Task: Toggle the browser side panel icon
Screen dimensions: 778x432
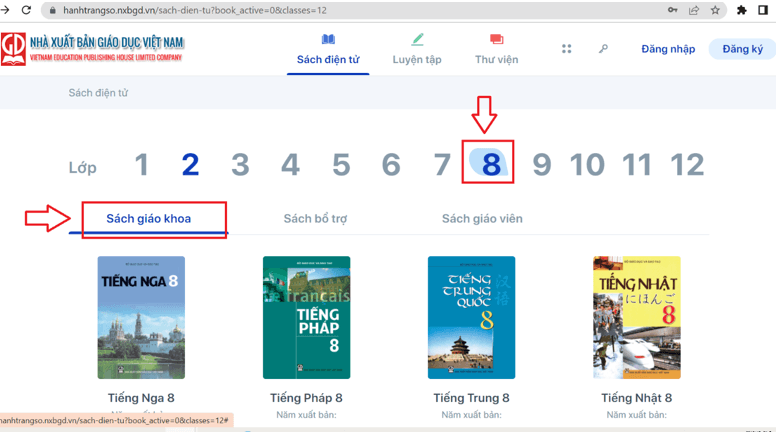Action: click(x=763, y=10)
